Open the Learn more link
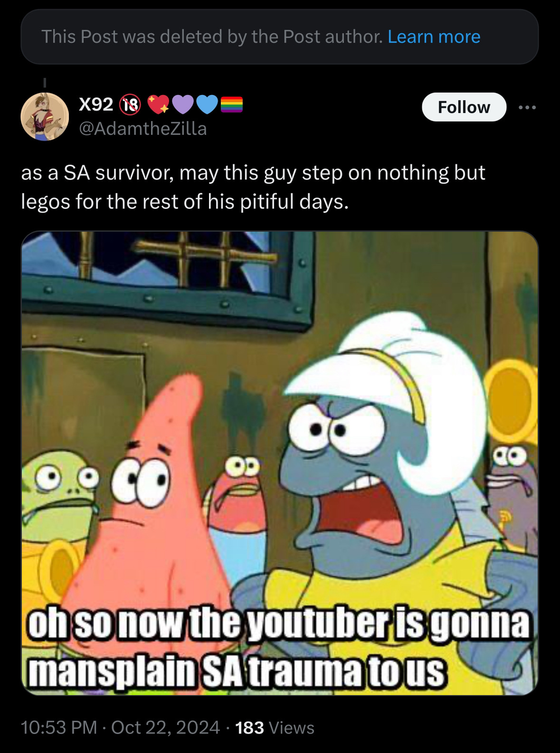The image size is (560, 753). (434, 37)
